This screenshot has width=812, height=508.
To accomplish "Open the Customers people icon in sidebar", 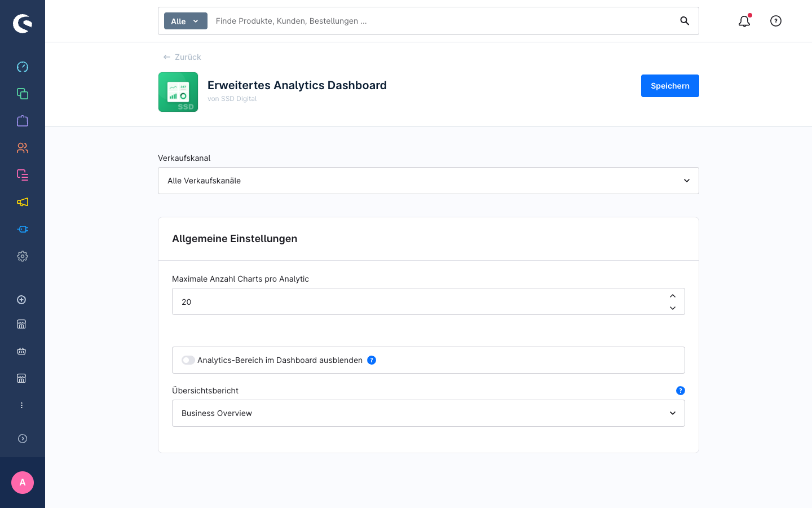I will tap(23, 148).
